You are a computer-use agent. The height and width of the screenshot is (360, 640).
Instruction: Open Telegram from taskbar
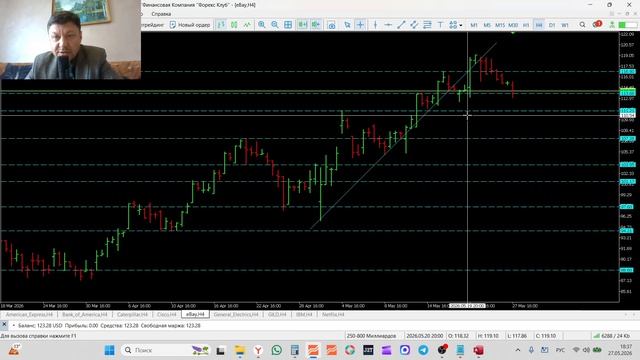pos(423,350)
